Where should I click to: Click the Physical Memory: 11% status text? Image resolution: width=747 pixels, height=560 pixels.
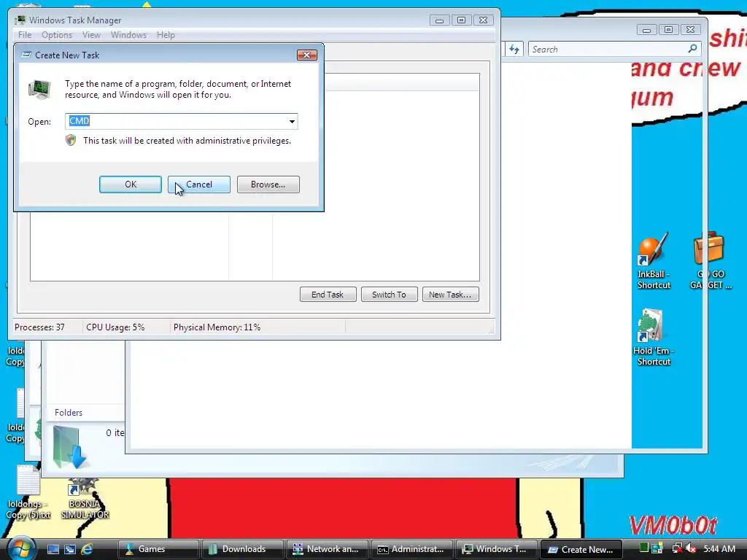[217, 327]
